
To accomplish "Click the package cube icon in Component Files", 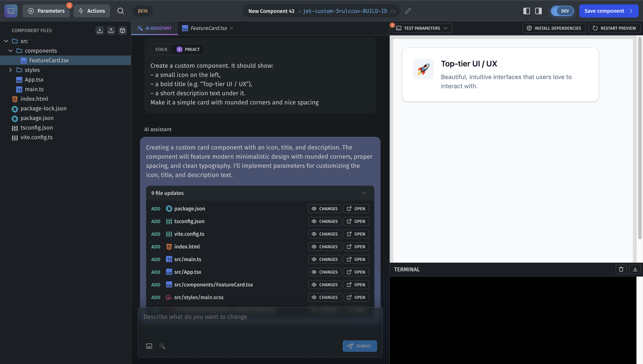I will 122,31.
